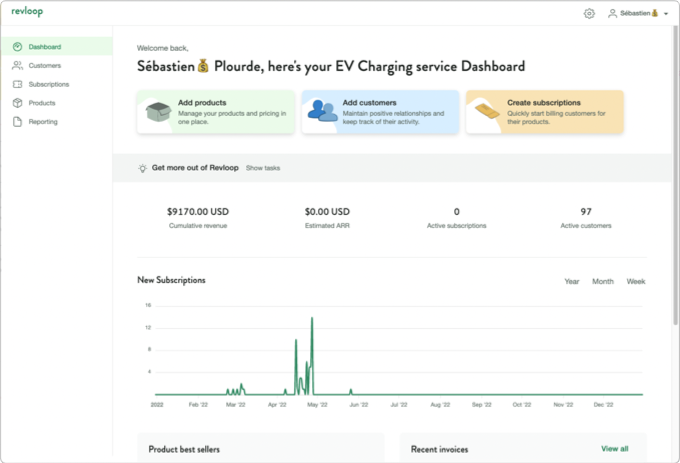This screenshot has width=680, height=463.
Task: Click View all recent invoices link
Action: click(615, 449)
